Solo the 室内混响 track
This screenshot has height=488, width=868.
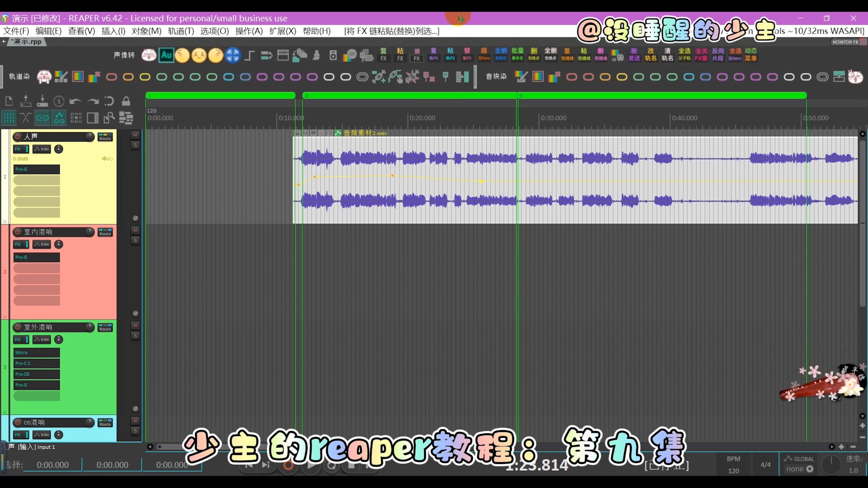coord(135,240)
